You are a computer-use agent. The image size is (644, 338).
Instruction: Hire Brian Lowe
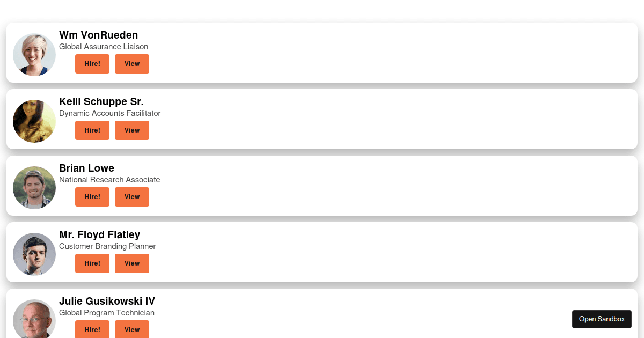[92, 197]
